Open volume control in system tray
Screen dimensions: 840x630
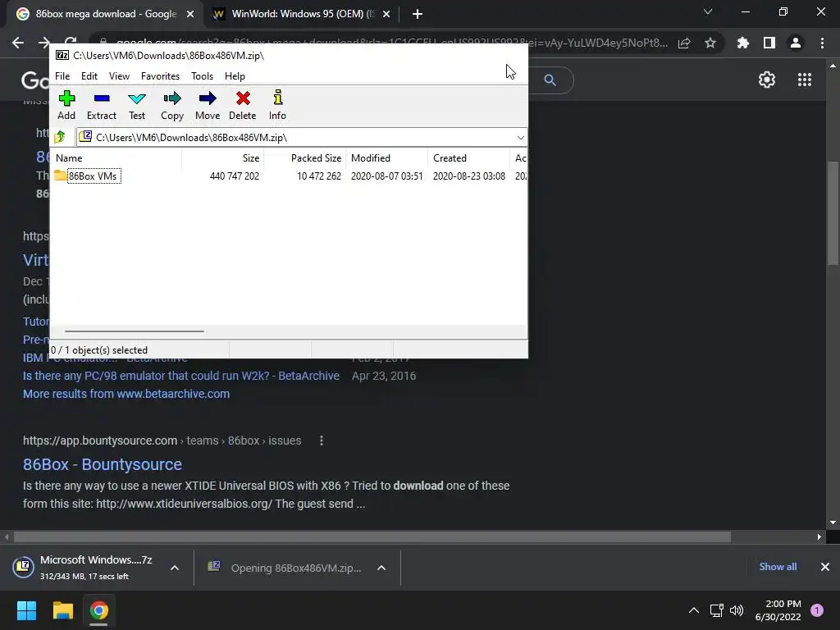click(x=737, y=610)
